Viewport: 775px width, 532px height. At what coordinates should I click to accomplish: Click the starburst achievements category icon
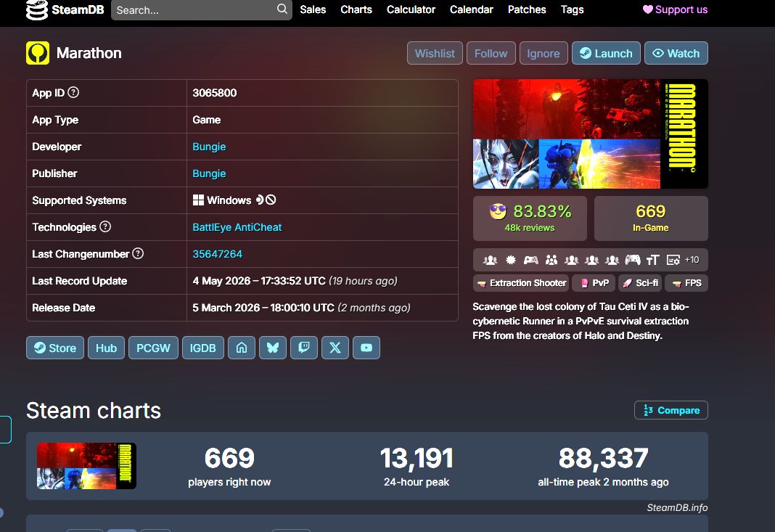pos(511,260)
